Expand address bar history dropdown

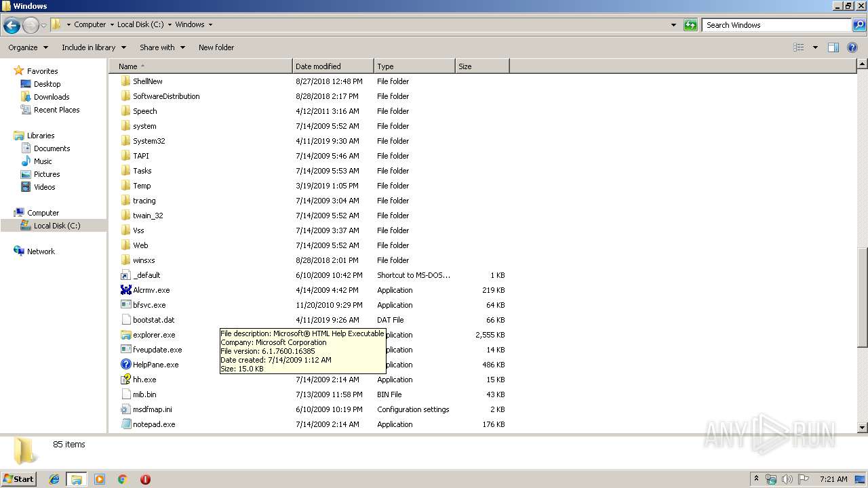point(673,25)
